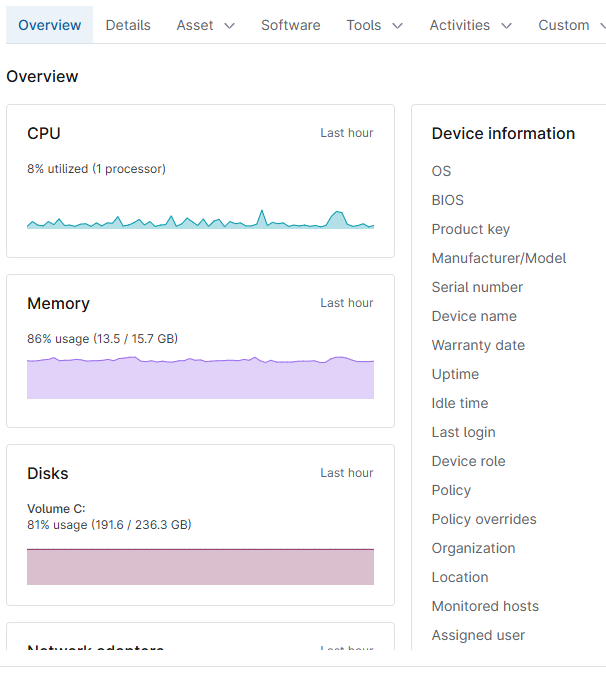
Task: Click the Device information heading
Action: pyautogui.click(x=503, y=133)
